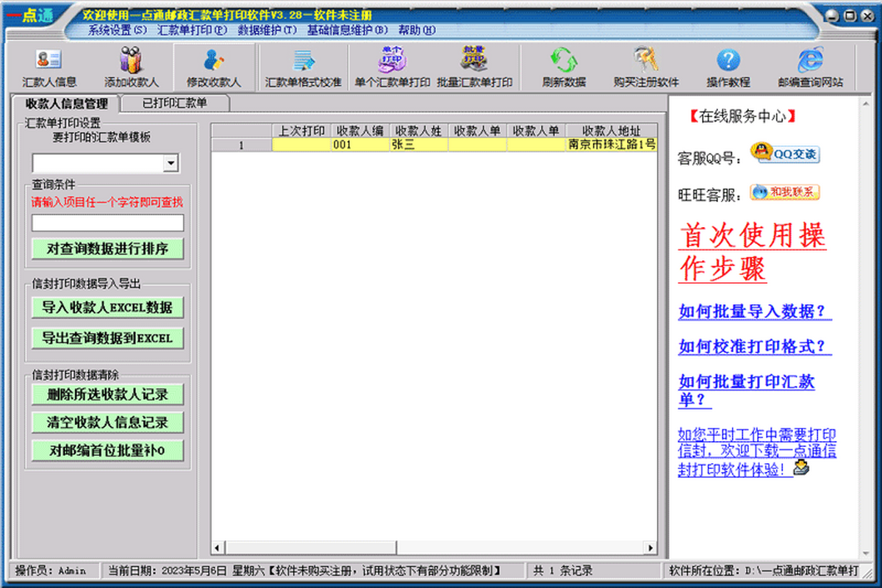Click 清空收款人信息记录 button
The width and height of the screenshot is (882, 588).
107,423
